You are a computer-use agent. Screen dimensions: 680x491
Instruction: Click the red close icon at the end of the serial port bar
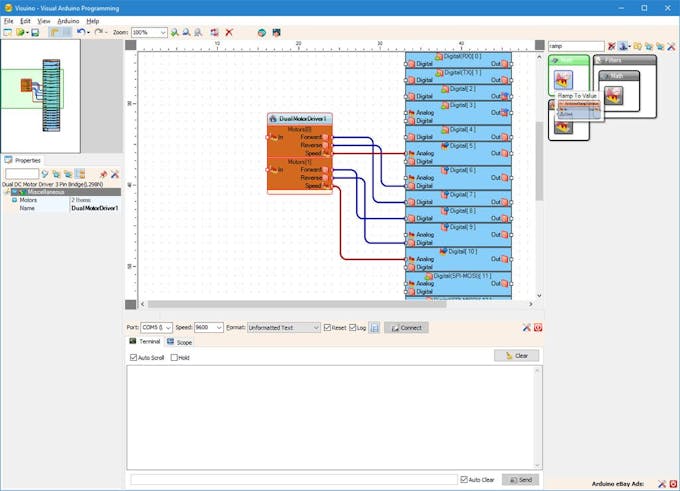click(x=538, y=327)
